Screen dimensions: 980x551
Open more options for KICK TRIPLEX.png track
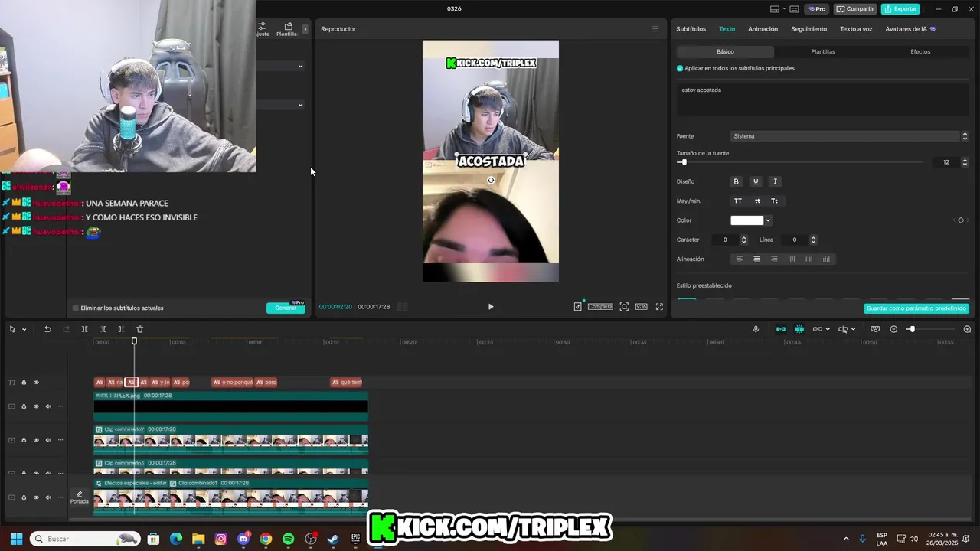click(60, 406)
